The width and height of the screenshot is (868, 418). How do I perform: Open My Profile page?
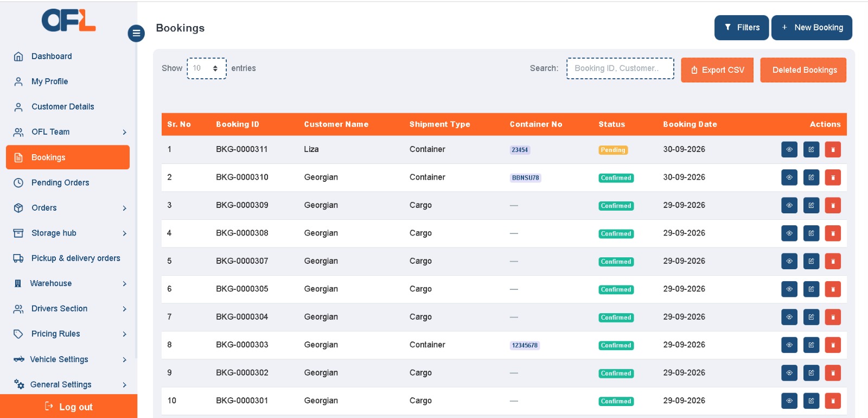(68, 81)
